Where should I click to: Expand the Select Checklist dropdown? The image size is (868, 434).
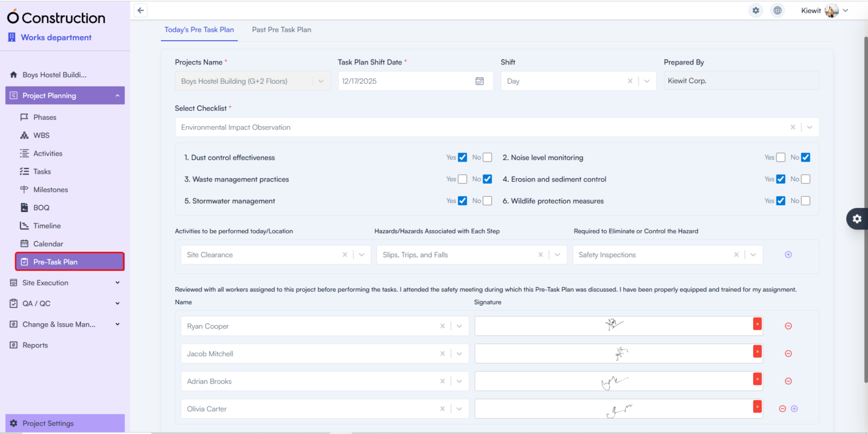pyautogui.click(x=809, y=127)
